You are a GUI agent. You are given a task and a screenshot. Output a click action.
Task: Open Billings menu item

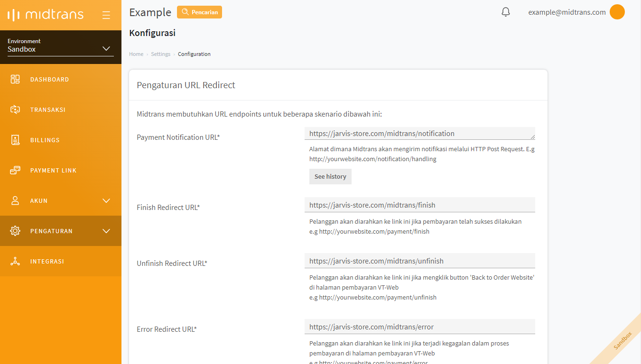[61, 140]
